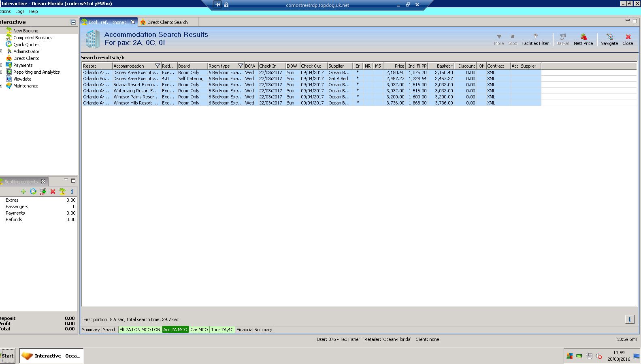Click the Payments card icon in sidebar
Screen dimensions: 641x364
tap(9, 65)
